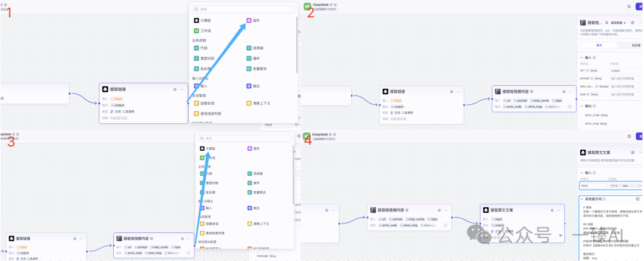Image resolution: width=644 pixels, height=261 pixels.
Task: Add 变量聚合 node in screenshot 1 menu
Action: tap(256, 69)
